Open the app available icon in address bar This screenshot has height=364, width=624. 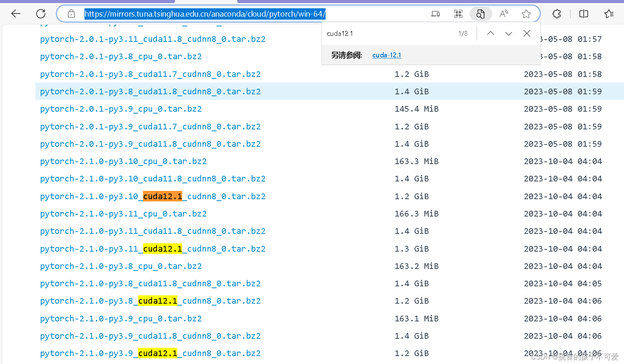435,14
